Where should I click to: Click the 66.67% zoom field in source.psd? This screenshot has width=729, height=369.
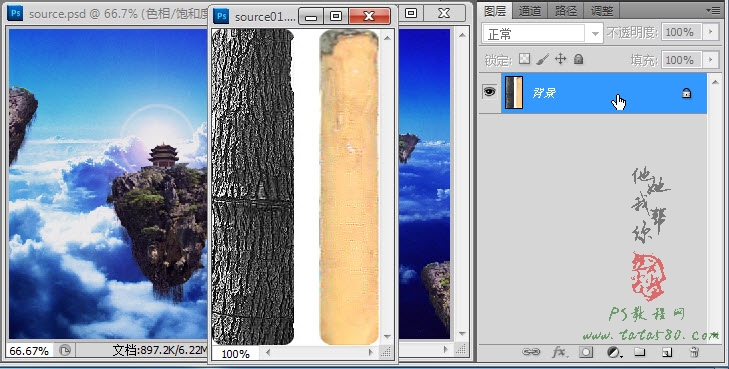[29, 350]
